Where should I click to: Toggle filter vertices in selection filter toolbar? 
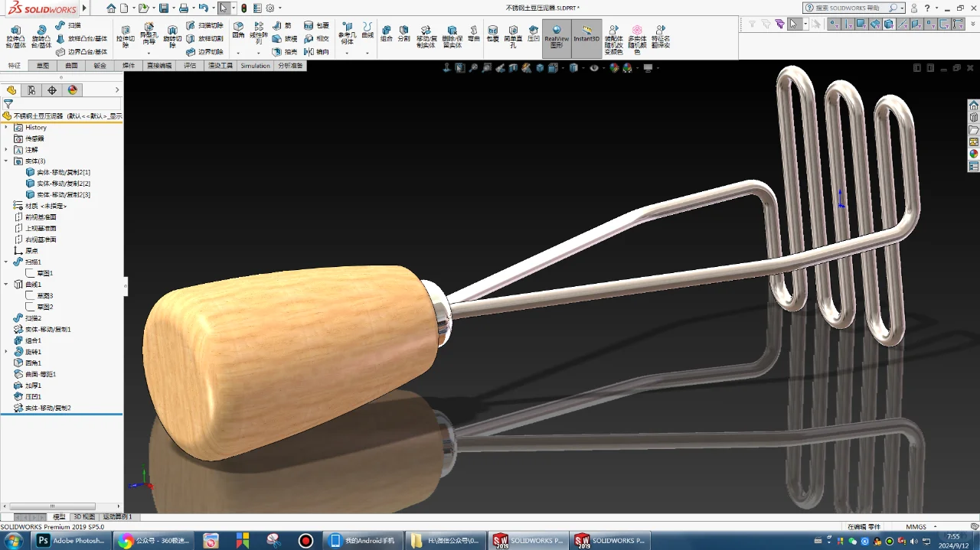point(835,24)
